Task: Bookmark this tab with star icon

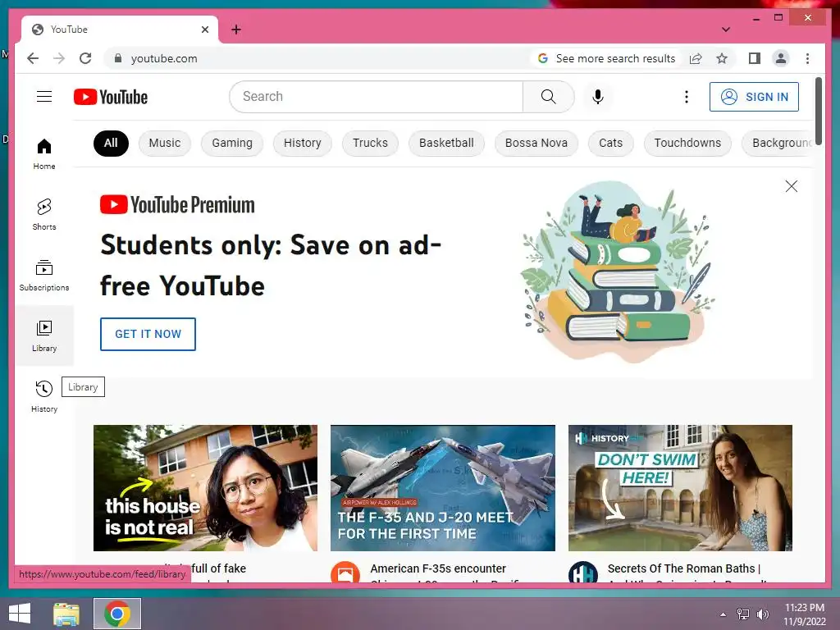Action: (722, 58)
